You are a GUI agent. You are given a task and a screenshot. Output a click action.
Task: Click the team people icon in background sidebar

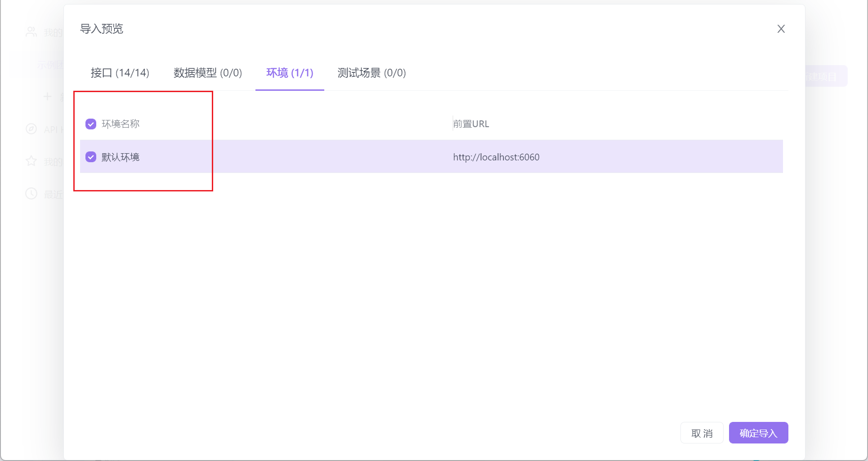31,32
